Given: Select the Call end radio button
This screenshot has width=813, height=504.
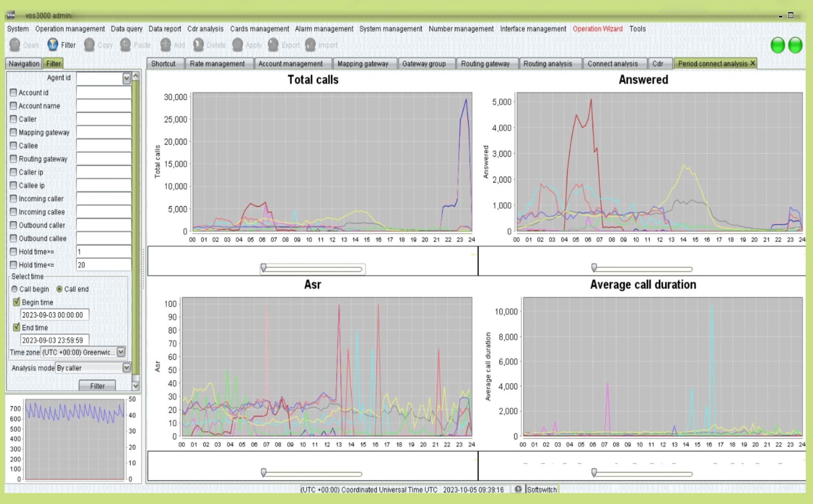Looking at the screenshot, I should [59, 289].
